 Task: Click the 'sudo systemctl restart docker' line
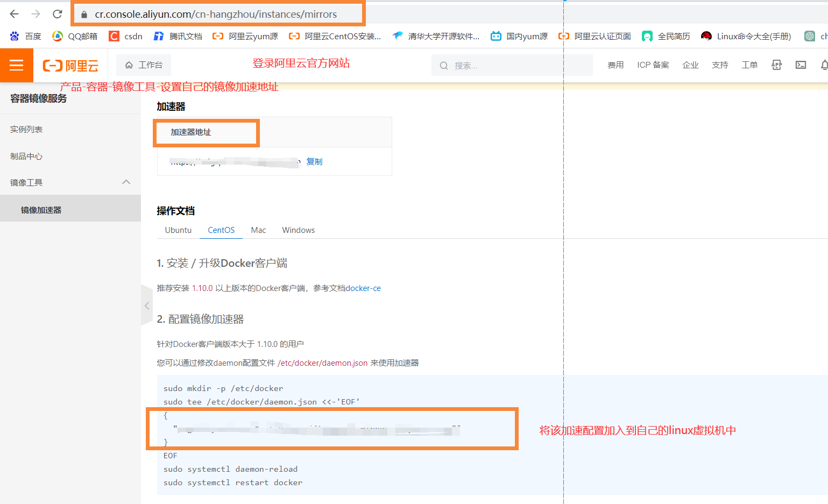tap(233, 482)
